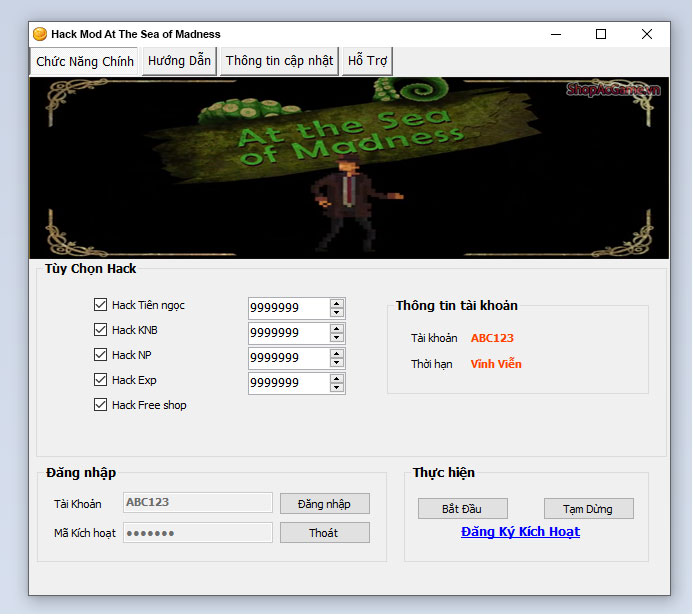The image size is (693, 616).
Task: Start the hack with Bắt Đầu
Action: [x=462, y=509]
